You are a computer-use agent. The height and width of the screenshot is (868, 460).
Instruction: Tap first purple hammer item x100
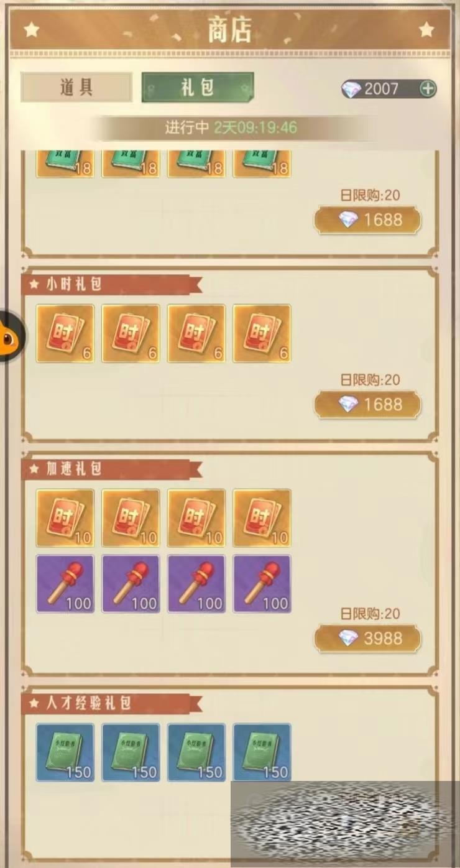point(65,584)
